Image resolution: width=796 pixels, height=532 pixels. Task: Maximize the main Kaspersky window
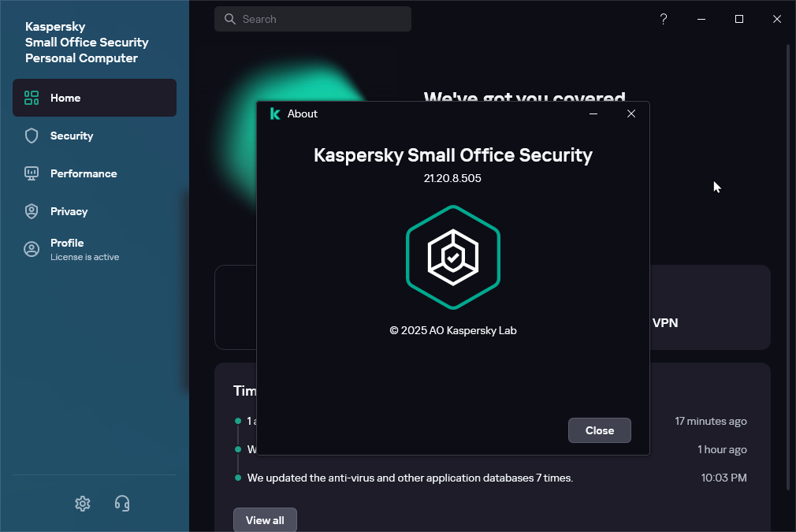click(x=739, y=19)
